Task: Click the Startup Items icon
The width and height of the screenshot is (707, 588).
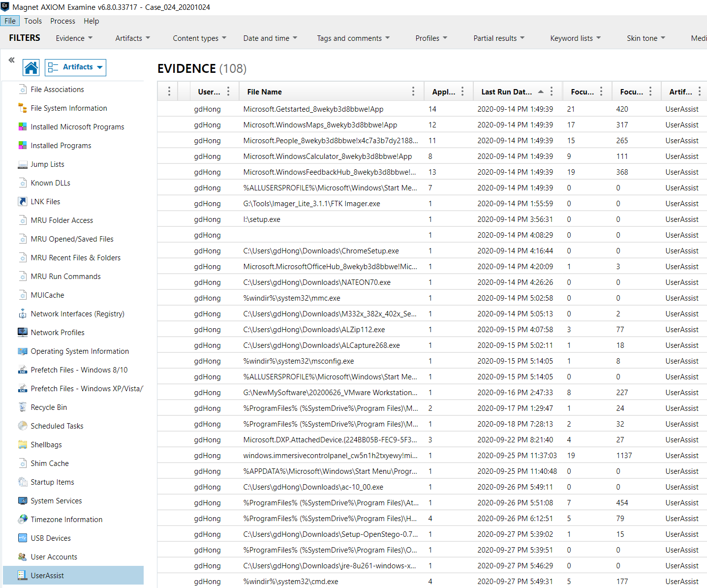Action: pyautogui.click(x=23, y=482)
